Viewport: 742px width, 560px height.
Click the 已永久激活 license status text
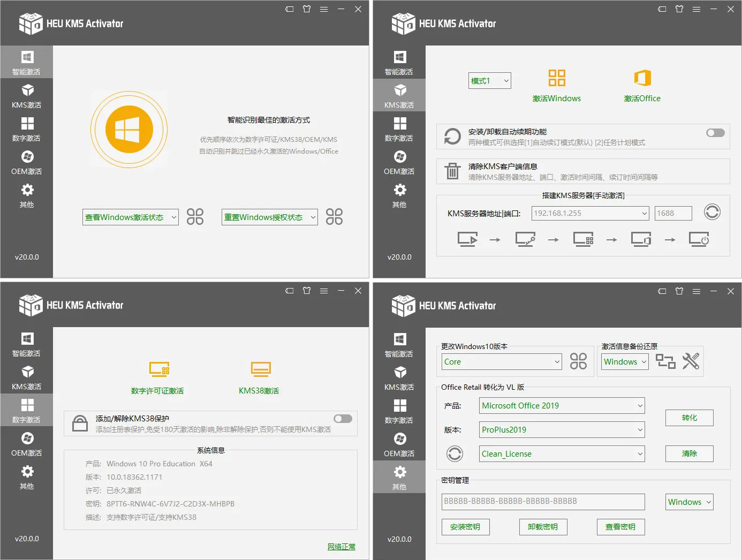coord(124,490)
